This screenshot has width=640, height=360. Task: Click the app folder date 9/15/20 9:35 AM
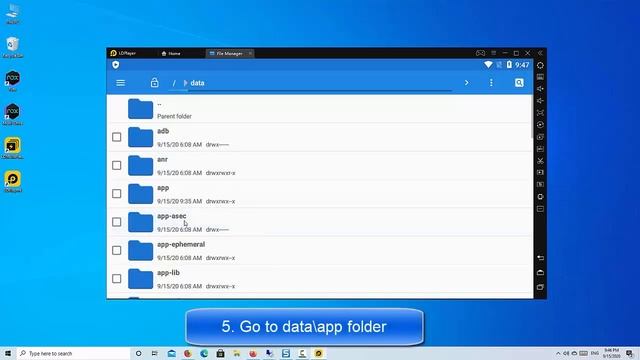(x=180, y=201)
